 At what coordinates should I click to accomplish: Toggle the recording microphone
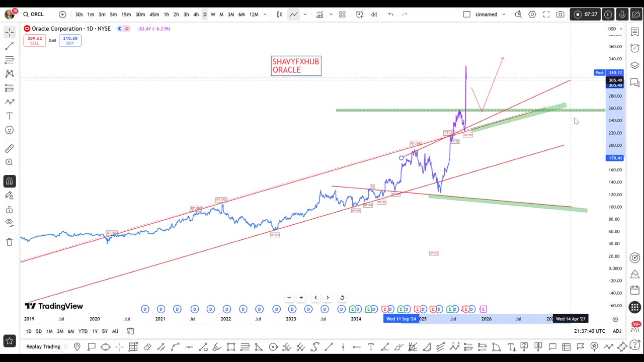pyautogui.click(x=622, y=14)
